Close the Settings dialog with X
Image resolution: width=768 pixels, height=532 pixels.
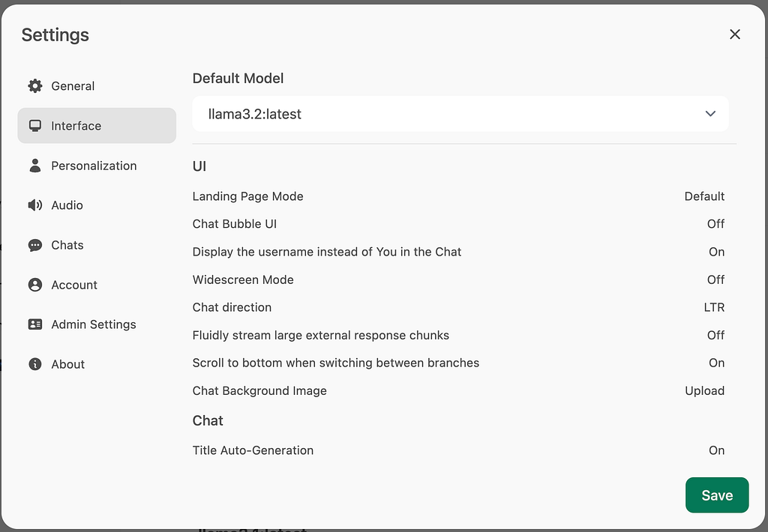[x=735, y=34]
